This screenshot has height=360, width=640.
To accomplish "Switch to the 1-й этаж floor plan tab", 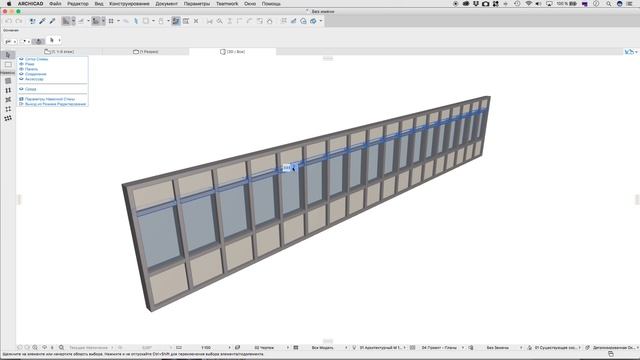I will [x=59, y=52].
